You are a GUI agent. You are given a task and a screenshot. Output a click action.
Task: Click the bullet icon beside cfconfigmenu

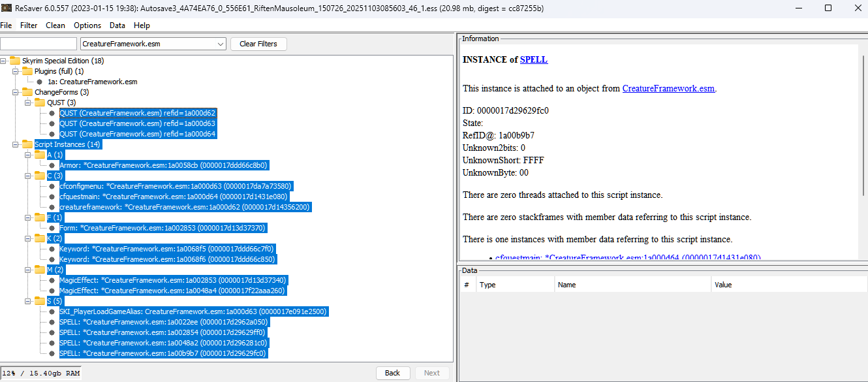tap(52, 186)
